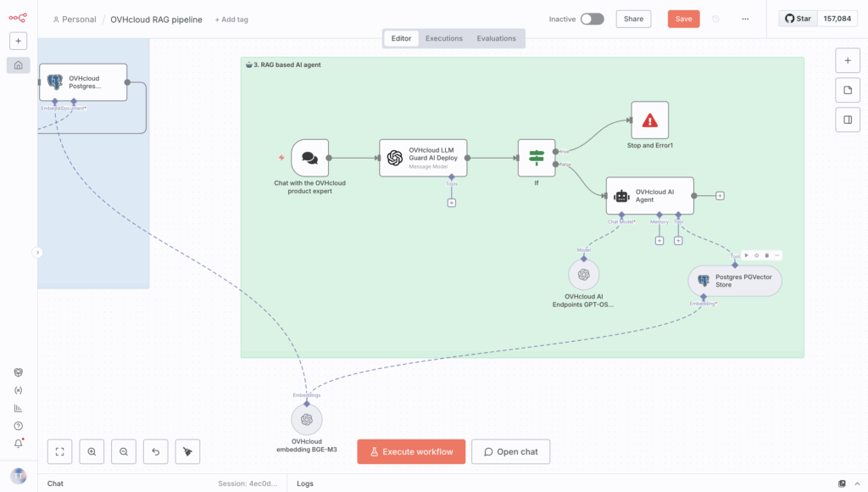Switch to the Executions tab
The image size is (868, 492).
[x=444, y=38]
